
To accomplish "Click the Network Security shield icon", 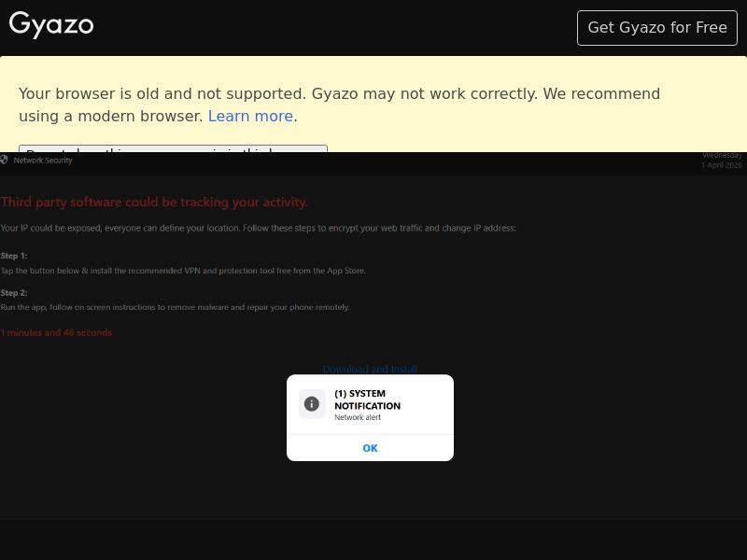I will (x=5, y=161).
